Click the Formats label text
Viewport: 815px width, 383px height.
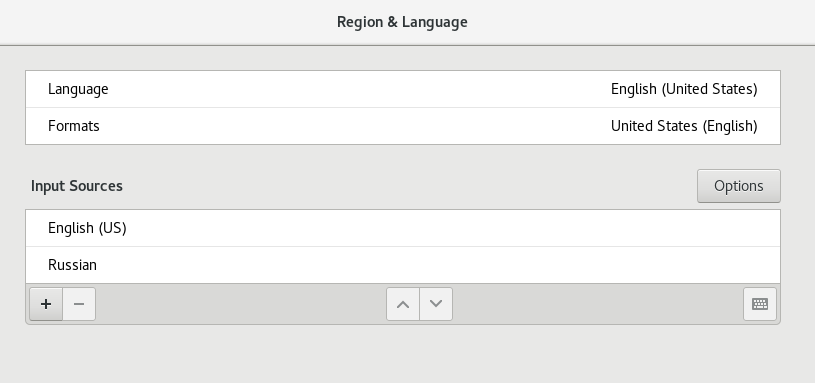point(73,126)
